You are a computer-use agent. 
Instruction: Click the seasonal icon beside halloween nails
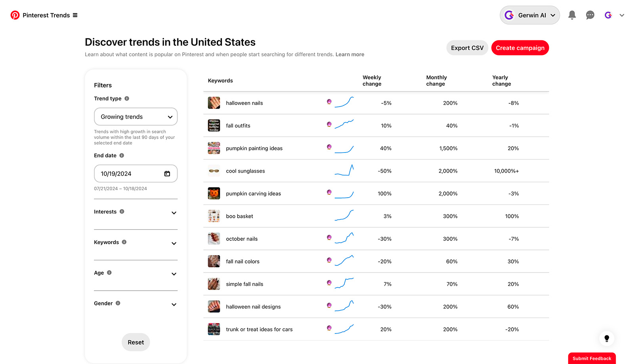click(329, 102)
